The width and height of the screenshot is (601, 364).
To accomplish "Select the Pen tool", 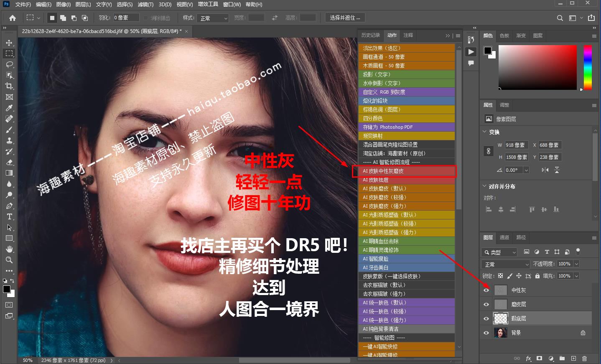I will coord(9,206).
